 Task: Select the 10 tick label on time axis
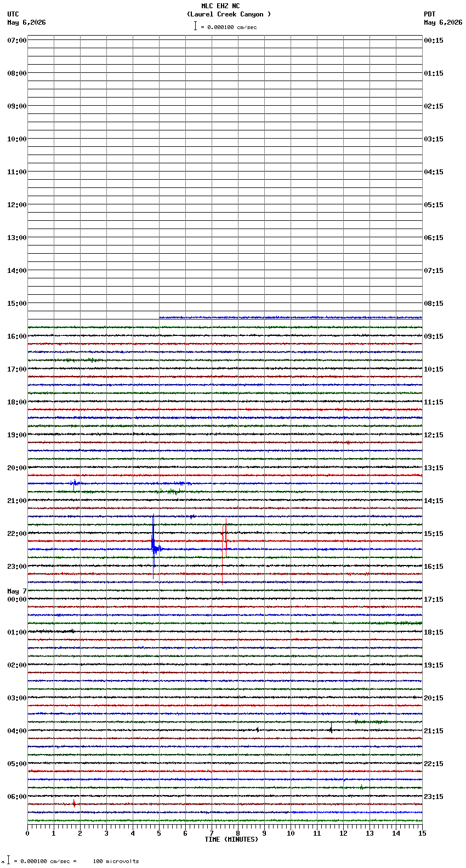[x=291, y=833]
